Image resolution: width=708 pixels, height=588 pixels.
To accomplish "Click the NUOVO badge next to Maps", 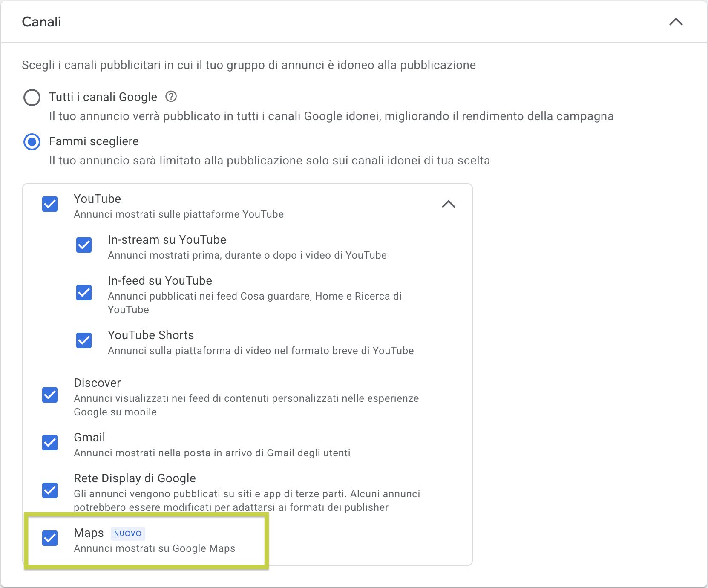I will tap(128, 533).
